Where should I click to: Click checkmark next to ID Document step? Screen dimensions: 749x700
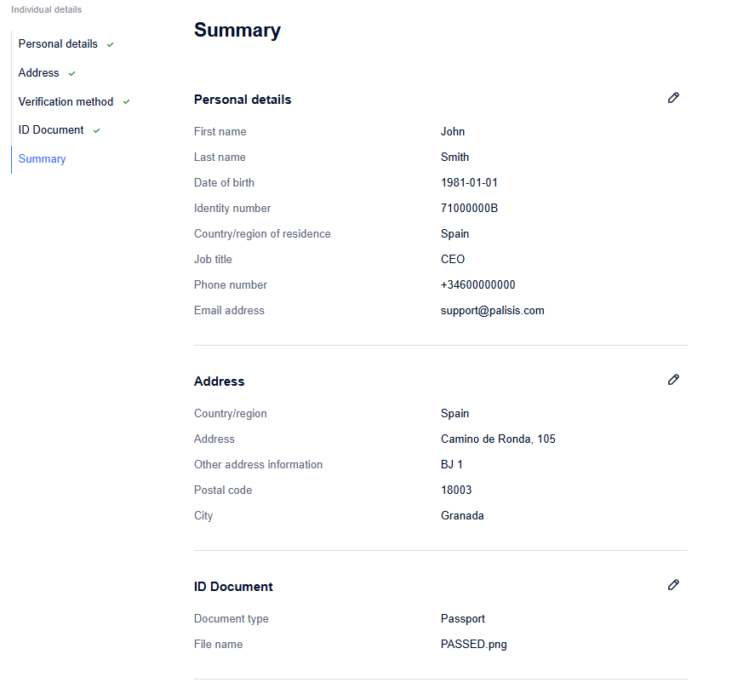pos(96,130)
